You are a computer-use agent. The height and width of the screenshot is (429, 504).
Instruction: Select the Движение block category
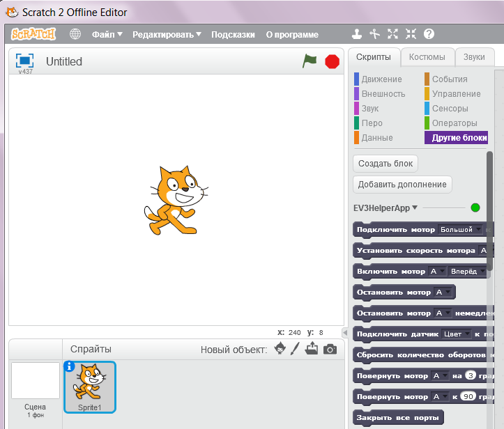378,79
